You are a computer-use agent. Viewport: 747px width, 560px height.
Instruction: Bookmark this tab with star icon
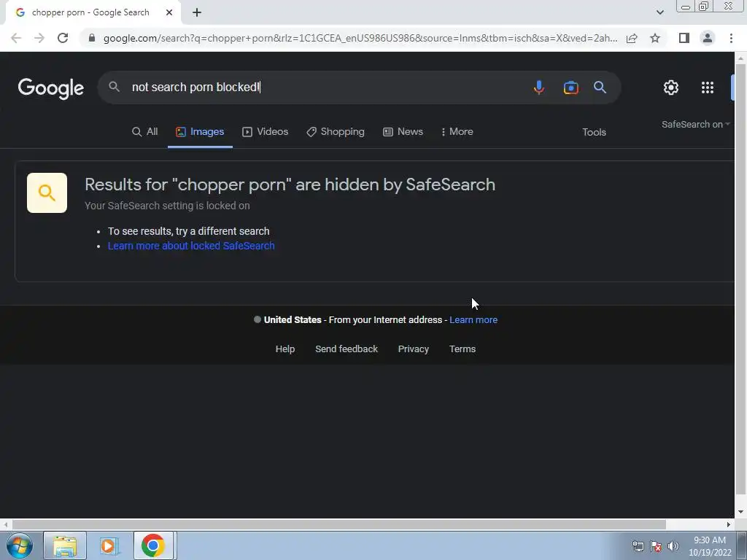coord(655,38)
